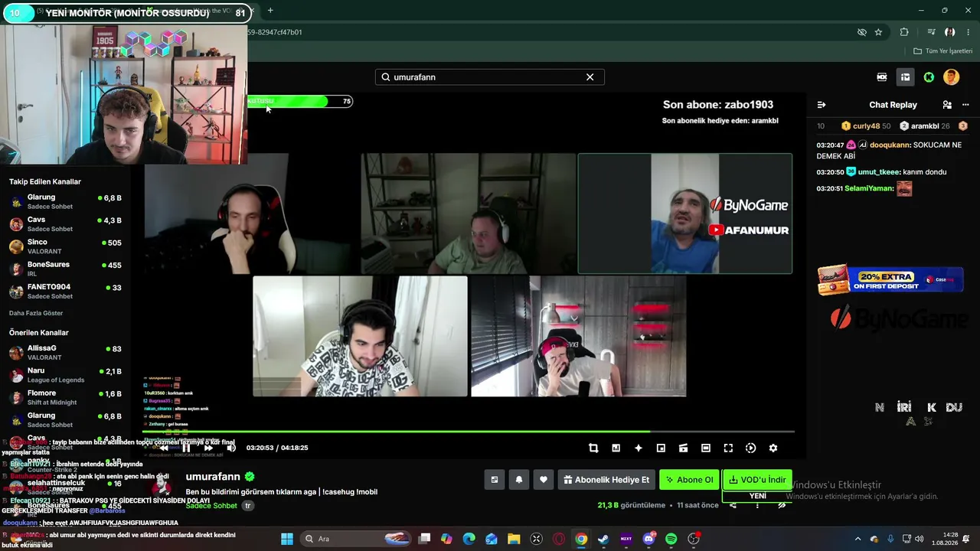
Task: Open the FANETO904 channel
Action: 65,291
